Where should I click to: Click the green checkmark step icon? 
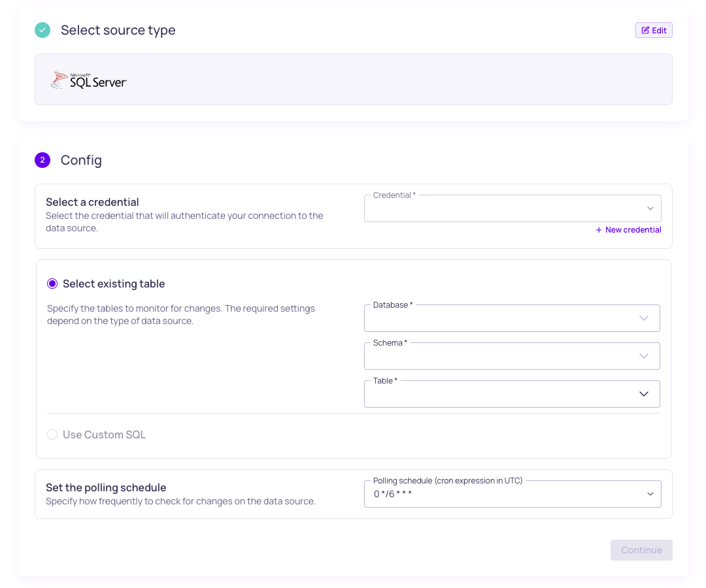(42, 30)
